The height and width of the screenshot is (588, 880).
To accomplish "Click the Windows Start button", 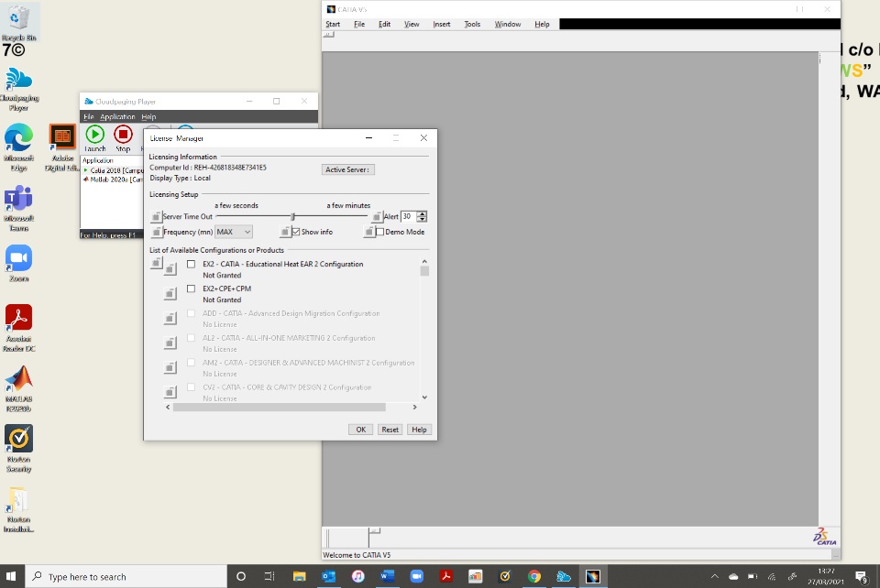I will coord(11,576).
